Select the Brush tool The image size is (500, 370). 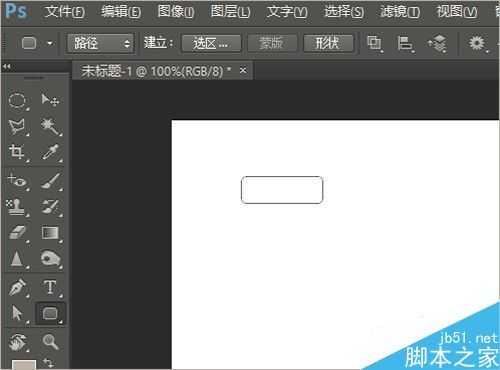[50, 181]
